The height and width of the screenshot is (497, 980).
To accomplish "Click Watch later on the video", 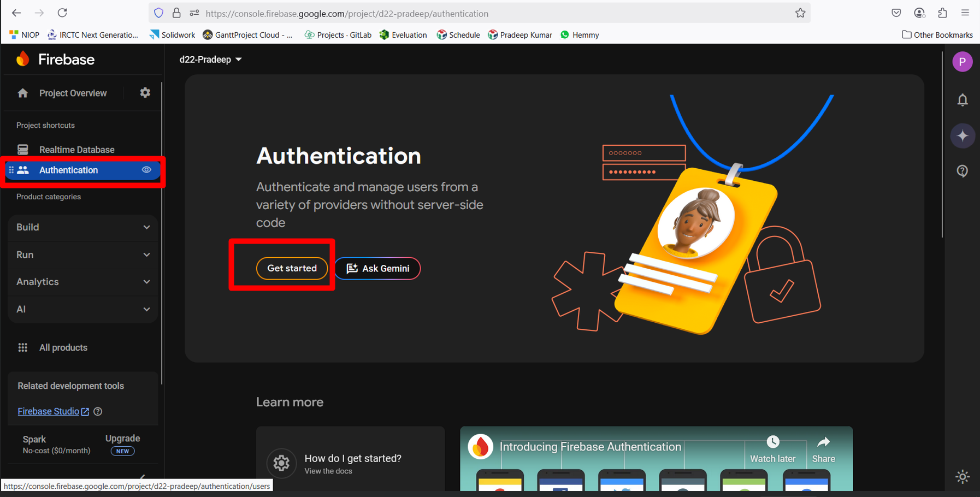I will (x=772, y=449).
